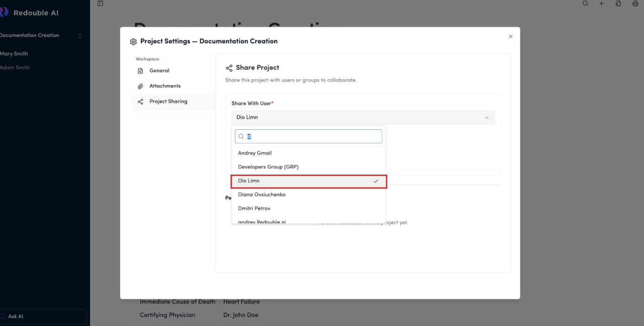Click the Redouble AI logo
Viewport: 644px width, 326px height.
click(x=4, y=13)
